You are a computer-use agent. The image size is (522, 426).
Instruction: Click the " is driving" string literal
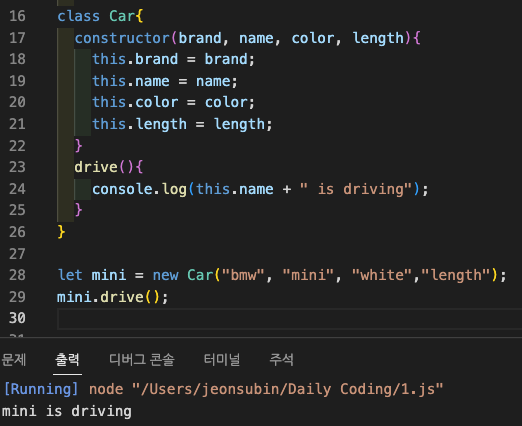(x=356, y=189)
